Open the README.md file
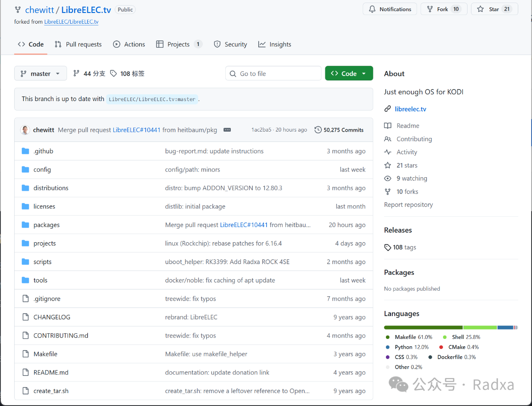532x406 pixels. pos(51,372)
